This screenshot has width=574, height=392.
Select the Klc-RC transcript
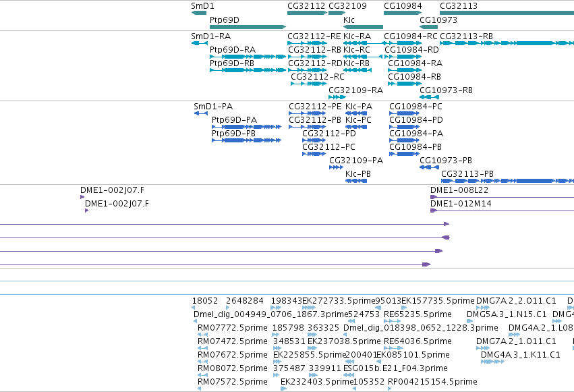(363, 57)
